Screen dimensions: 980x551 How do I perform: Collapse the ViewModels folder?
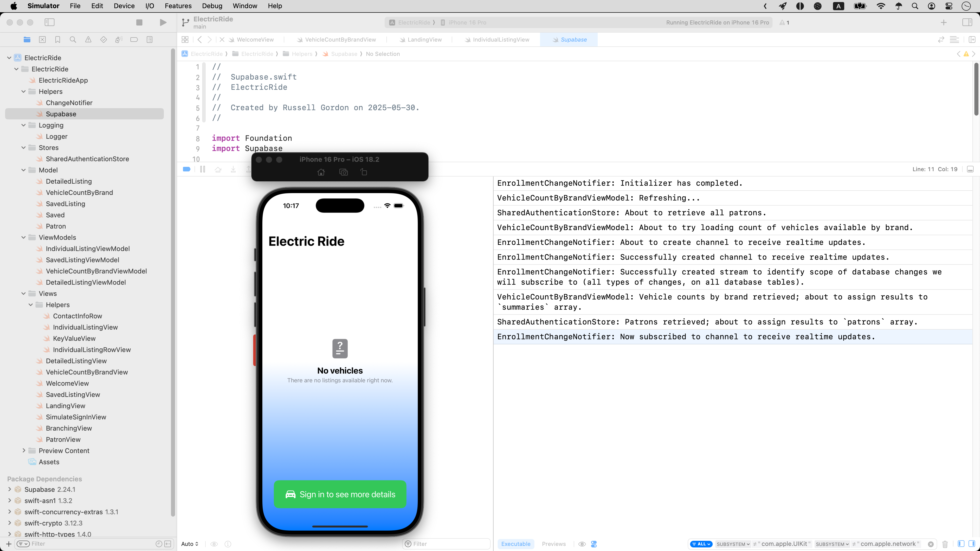click(23, 237)
